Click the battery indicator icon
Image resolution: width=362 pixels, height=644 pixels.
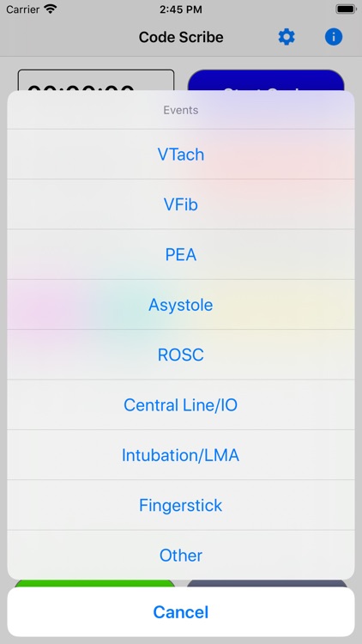point(346,9)
